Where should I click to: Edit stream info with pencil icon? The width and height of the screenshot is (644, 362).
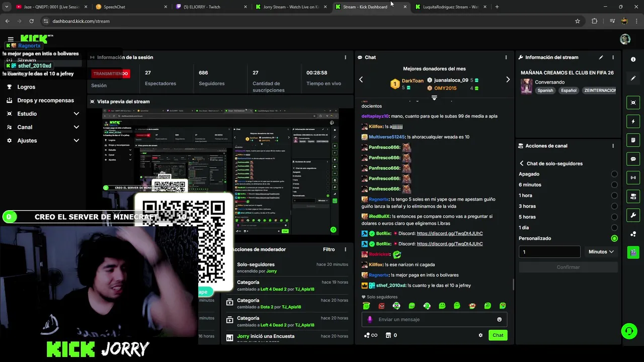point(601,57)
